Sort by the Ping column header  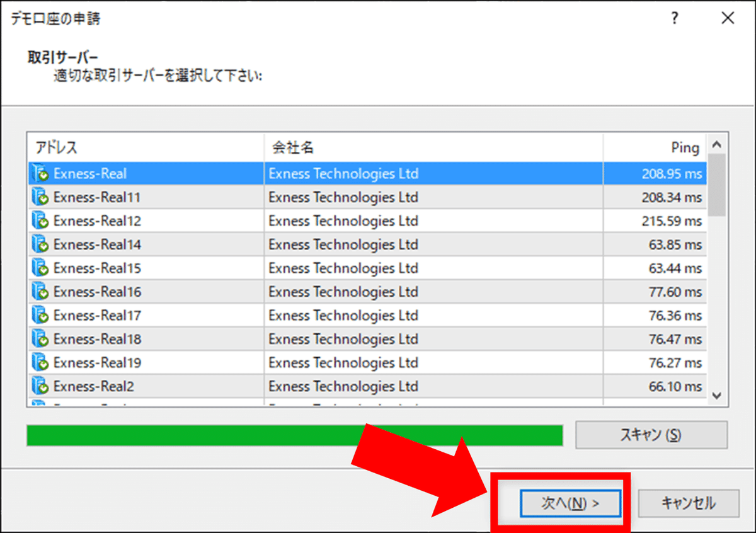pyautogui.click(x=655, y=148)
